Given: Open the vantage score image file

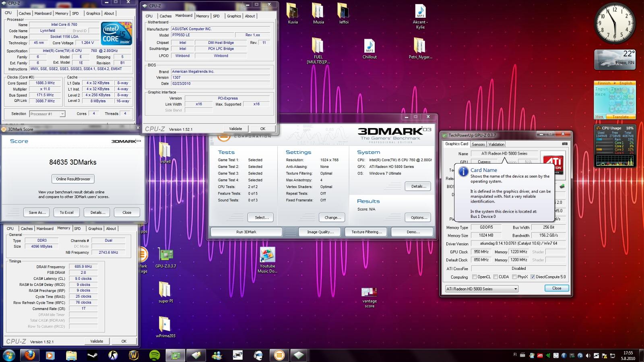Looking at the screenshot, I should 369,297.
